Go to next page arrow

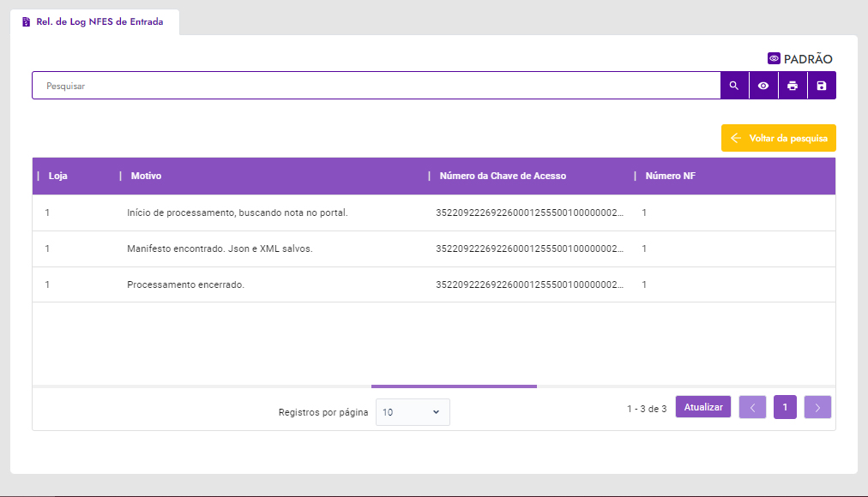[817, 407]
